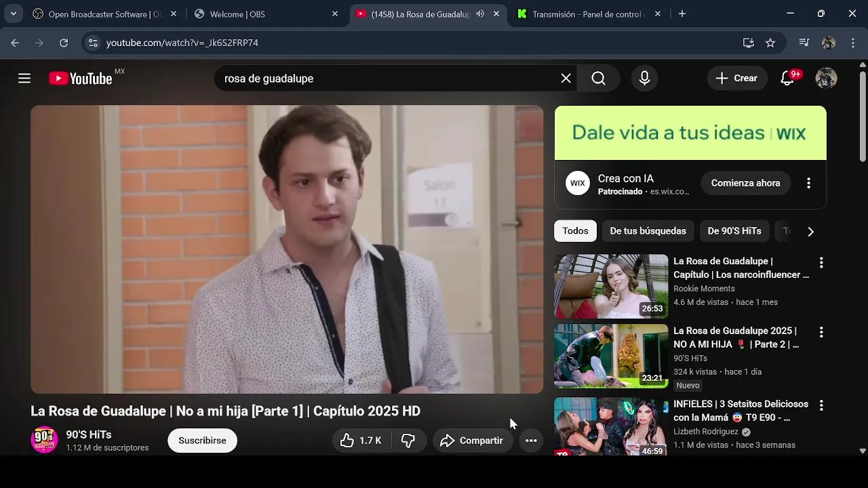The height and width of the screenshot is (488, 868).
Task: Open the YouTube hamburger guide menu
Action: [x=24, y=79]
